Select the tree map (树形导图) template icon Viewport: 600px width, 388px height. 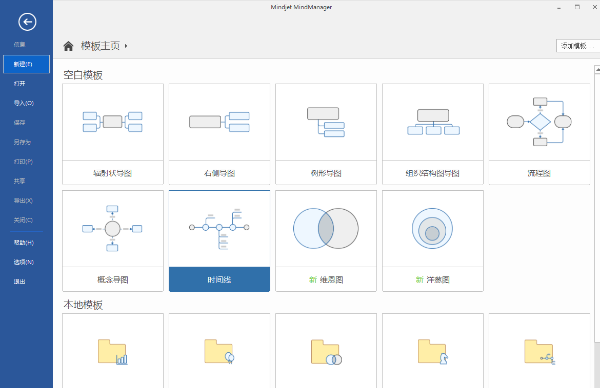326,122
